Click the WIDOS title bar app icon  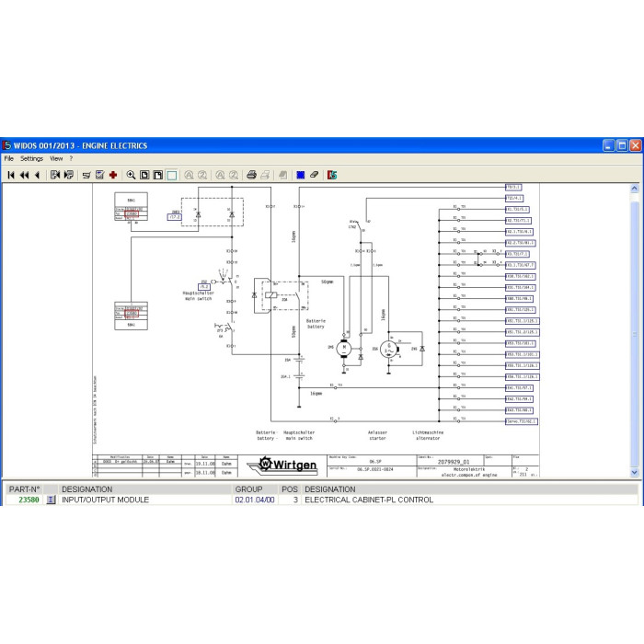[x=6, y=145]
